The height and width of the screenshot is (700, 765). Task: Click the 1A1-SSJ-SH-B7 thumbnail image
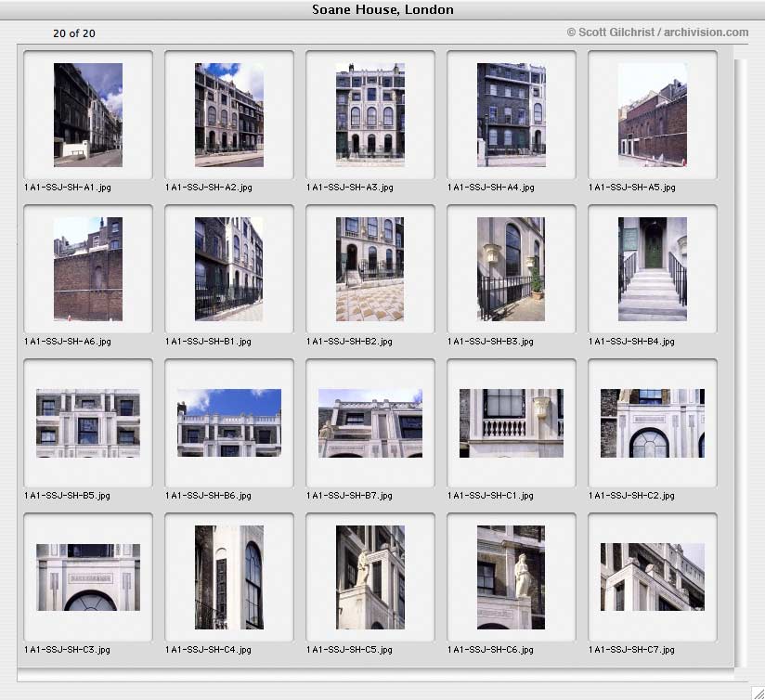click(370, 423)
